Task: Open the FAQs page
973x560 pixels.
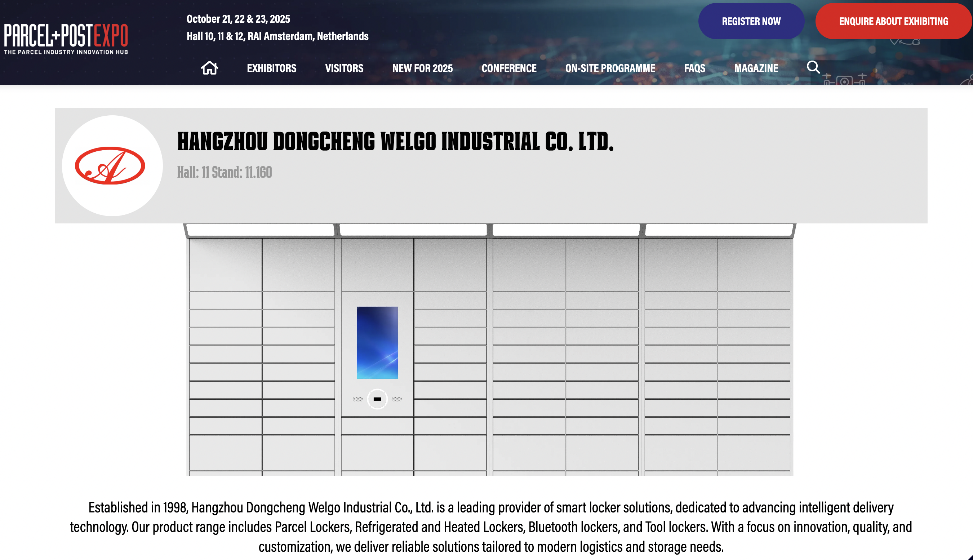Action: point(694,68)
